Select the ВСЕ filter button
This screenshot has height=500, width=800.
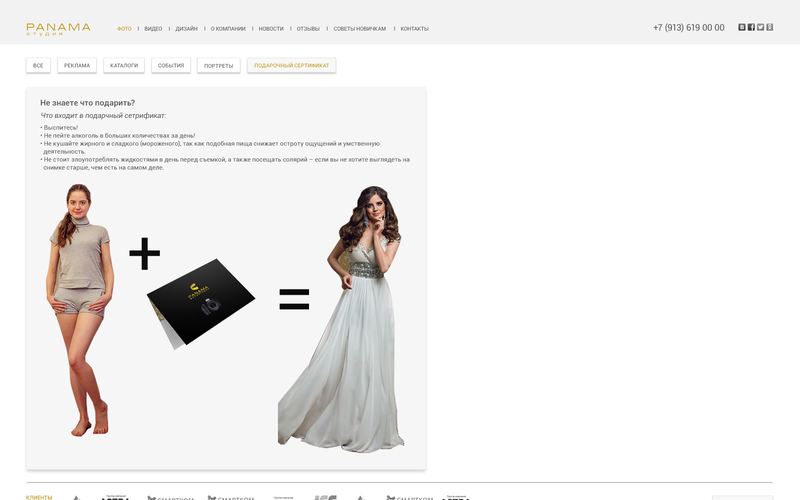click(38, 65)
